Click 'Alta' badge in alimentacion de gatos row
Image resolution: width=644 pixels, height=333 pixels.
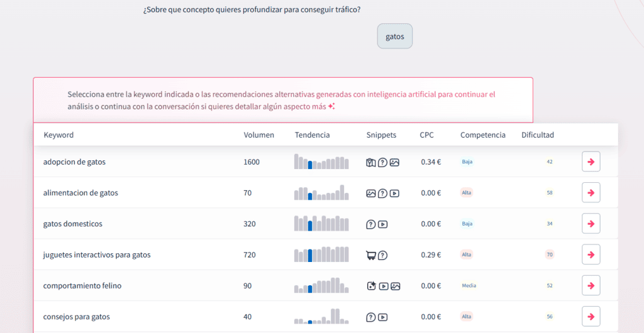(x=467, y=193)
